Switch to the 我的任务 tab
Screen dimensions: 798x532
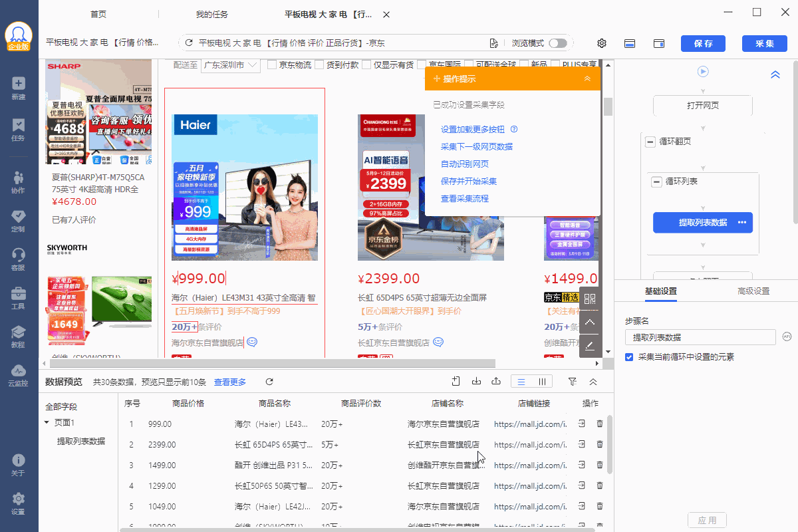click(x=212, y=15)
